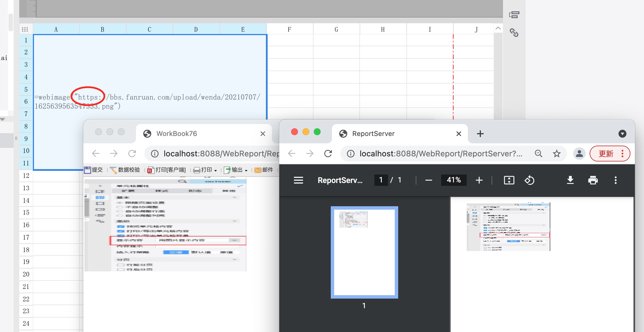Zoom out the PDF with the minus button
This screenshot has width=644, height=332.
428,180
